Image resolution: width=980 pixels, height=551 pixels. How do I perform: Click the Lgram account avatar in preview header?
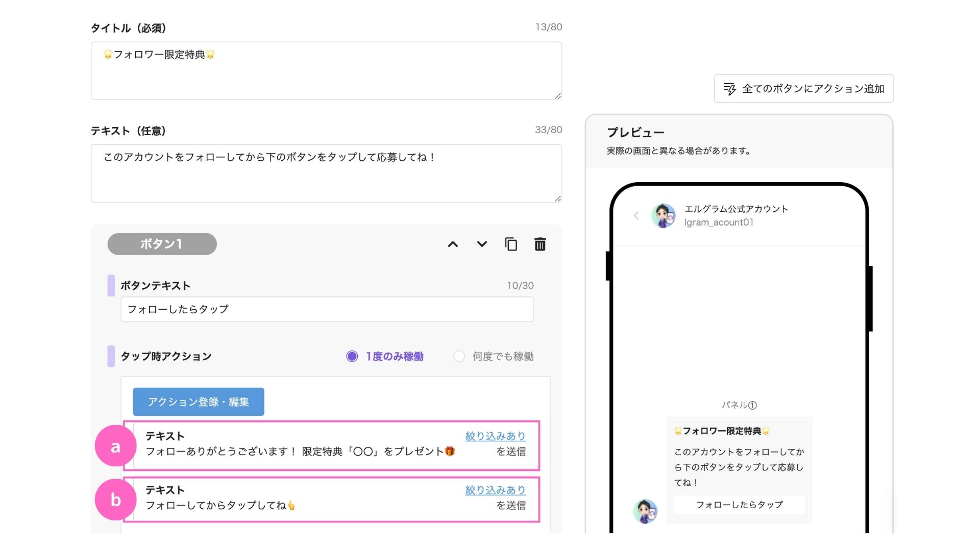[x=664, y=215]
